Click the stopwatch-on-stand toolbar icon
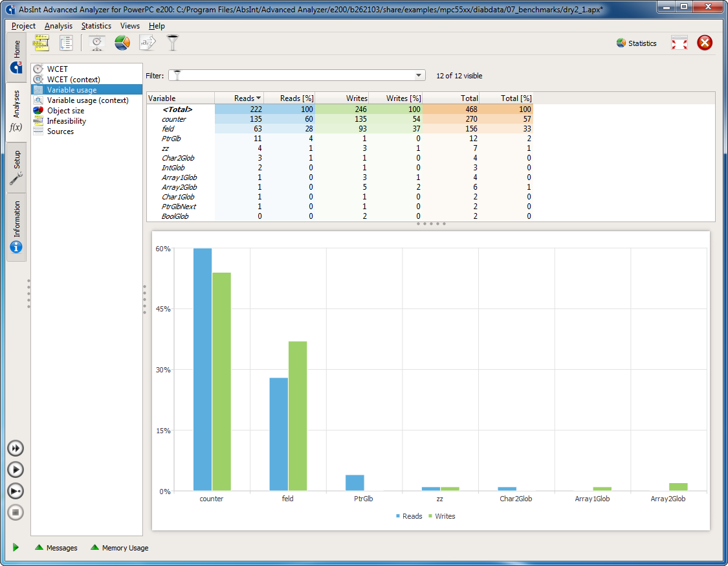Screen dimensions: 728x566 [96, 43]
